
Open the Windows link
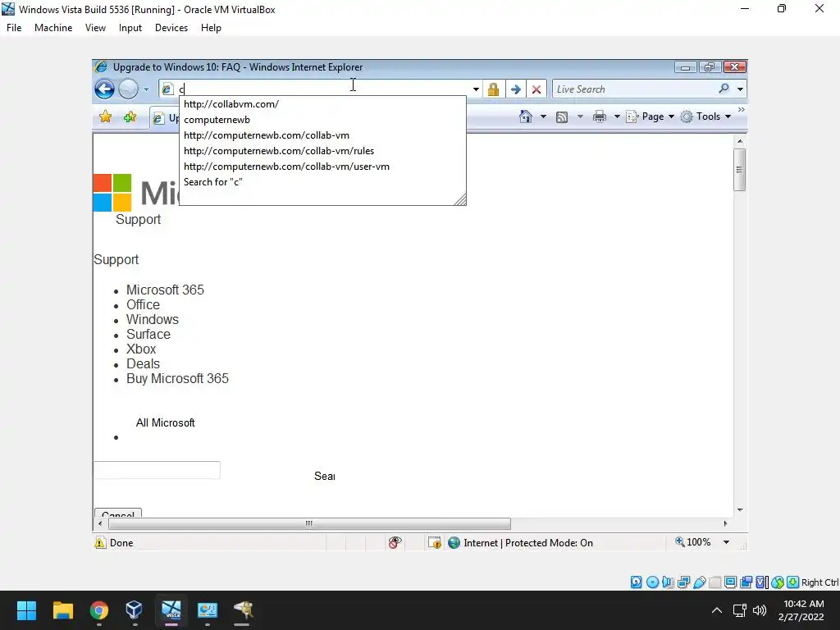pyautogui.click(x=153, y=319)
